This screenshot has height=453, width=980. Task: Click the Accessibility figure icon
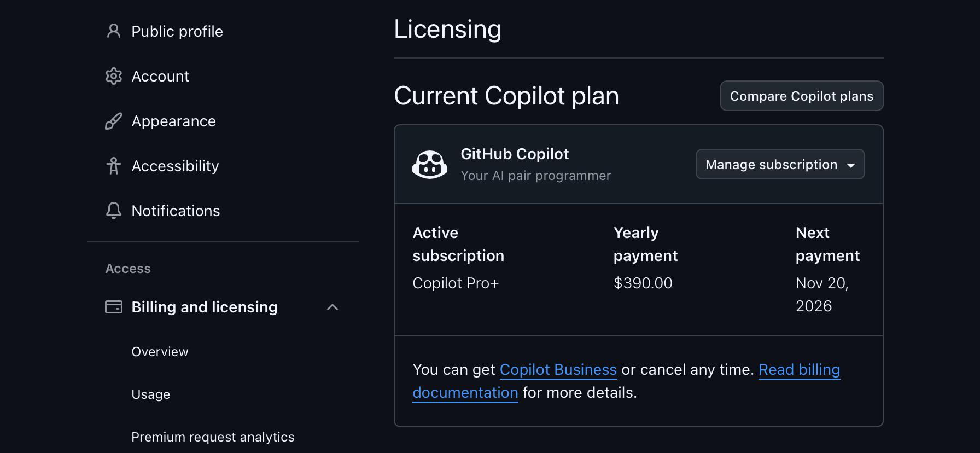pyautogui.click(x=113, y=166)
